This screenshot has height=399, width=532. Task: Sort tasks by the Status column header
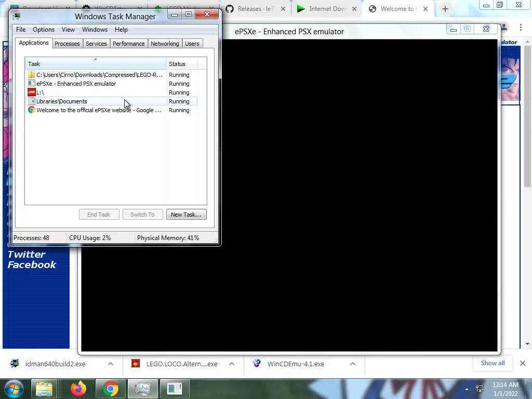[x=181, y=64]
